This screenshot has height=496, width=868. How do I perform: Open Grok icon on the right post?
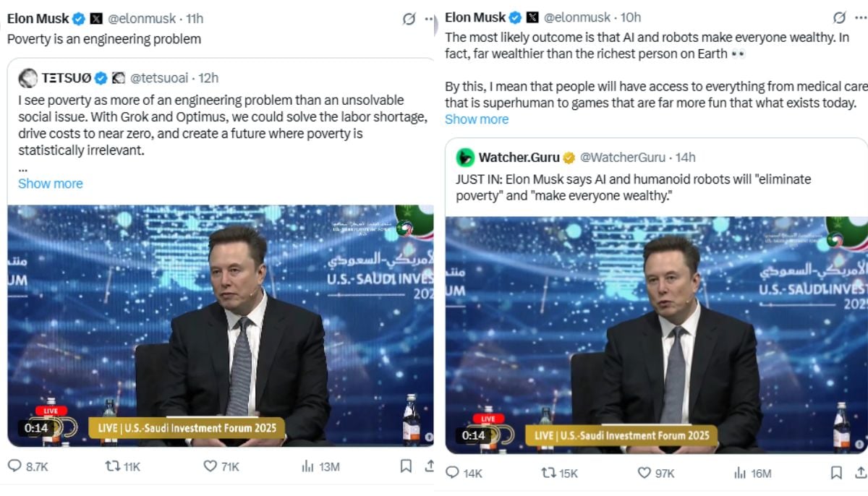(x=839, y=17)
